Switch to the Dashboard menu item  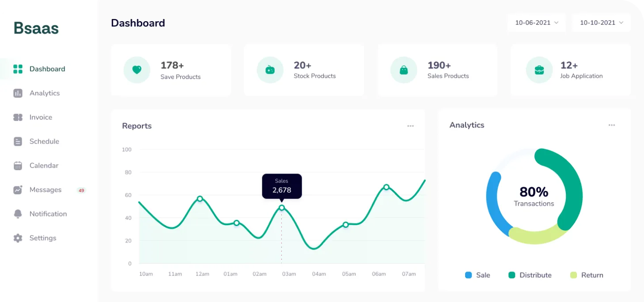(47, 69)
